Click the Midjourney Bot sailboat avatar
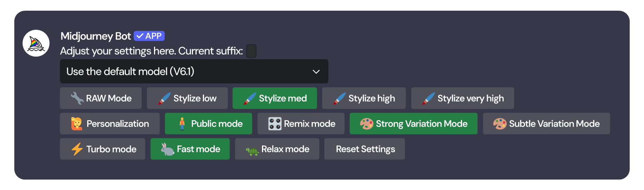This screenshot has height=190, width=644. click(36, 43)
